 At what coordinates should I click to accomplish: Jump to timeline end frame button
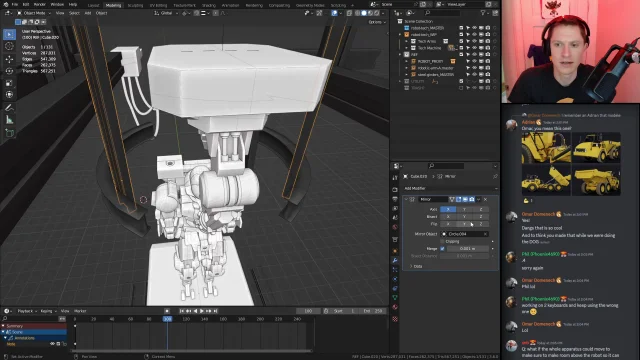[216, 311]
